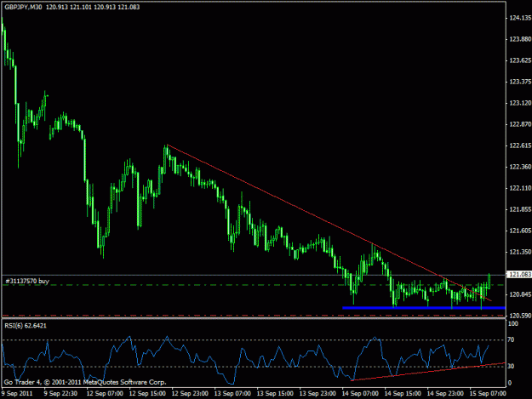Click the 14 Sep 15:00 time axis label
The image size is (532, 399).
coord(403,393)
